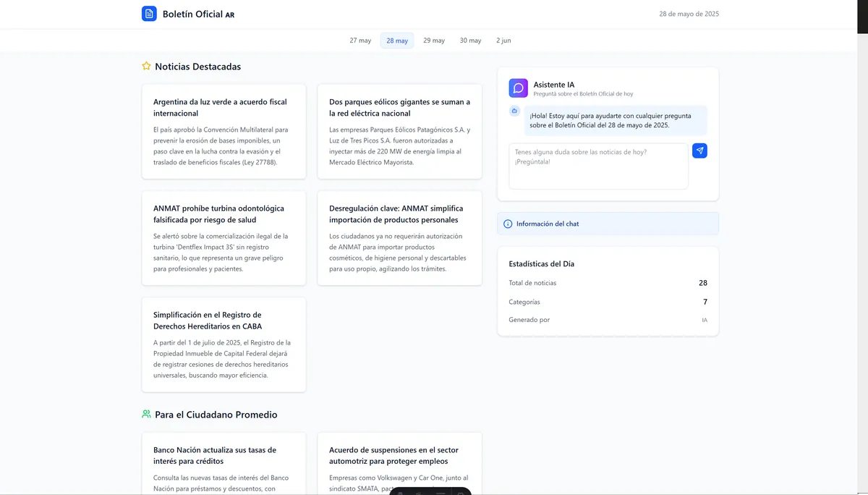Click the Boletín Oficial document logo icon

[x=149, y=14]
